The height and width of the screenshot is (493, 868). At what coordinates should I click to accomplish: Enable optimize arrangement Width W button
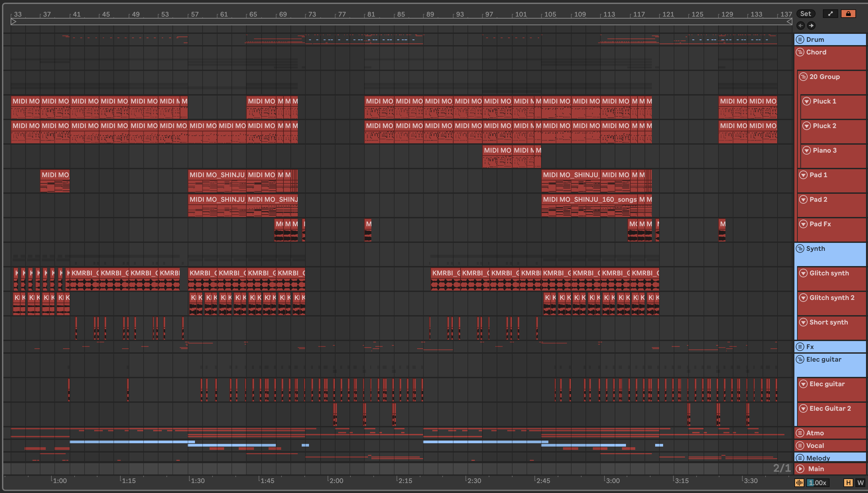coord(860,482)
